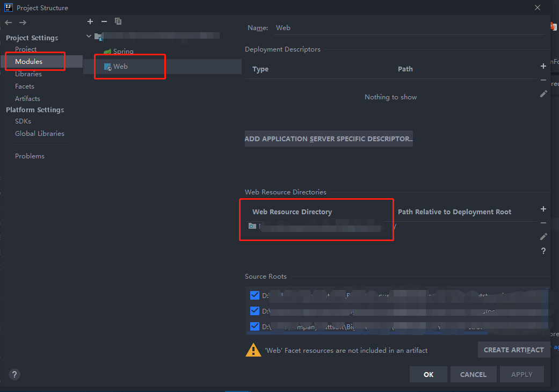The height and width of the screenshot is (392, 559).
Task: Open SDKs under Platform Settings
Action: [23, 121]
